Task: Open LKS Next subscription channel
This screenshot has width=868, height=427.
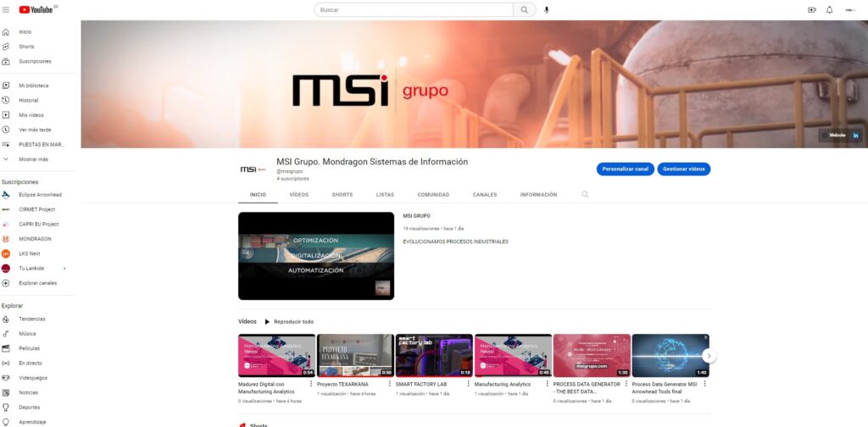Action: click(30, 253)
